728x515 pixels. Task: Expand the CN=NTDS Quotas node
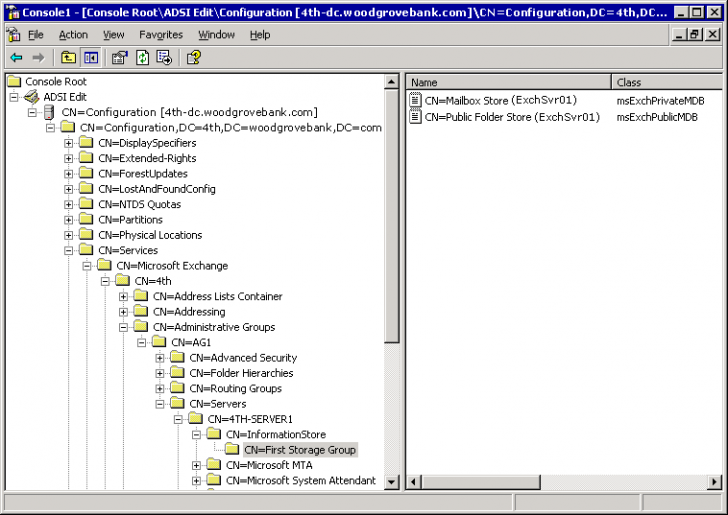tap(69, 204)
